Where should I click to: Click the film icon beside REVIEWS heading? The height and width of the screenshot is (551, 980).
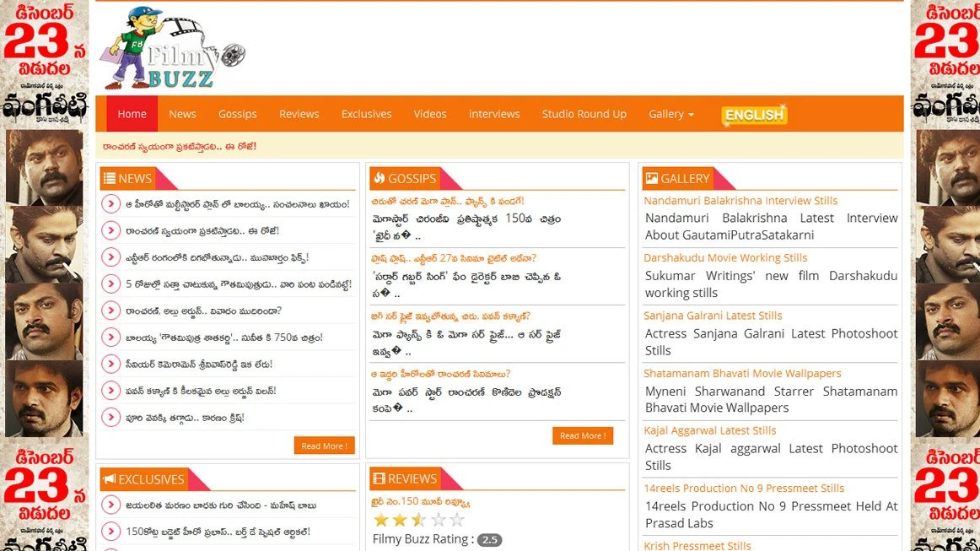tap(379, 478)
